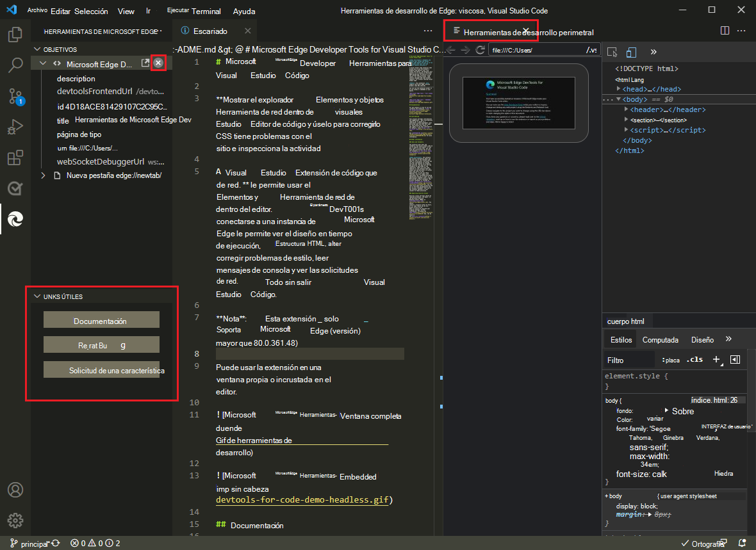Open the Explorer view in activity bar

pos(15,34)
